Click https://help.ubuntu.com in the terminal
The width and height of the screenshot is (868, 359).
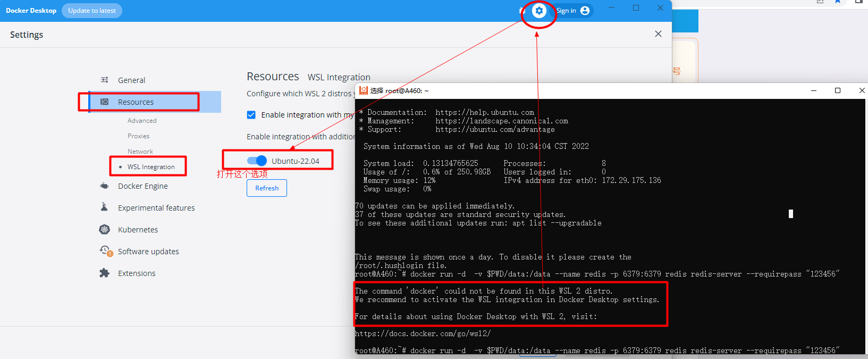485,112
